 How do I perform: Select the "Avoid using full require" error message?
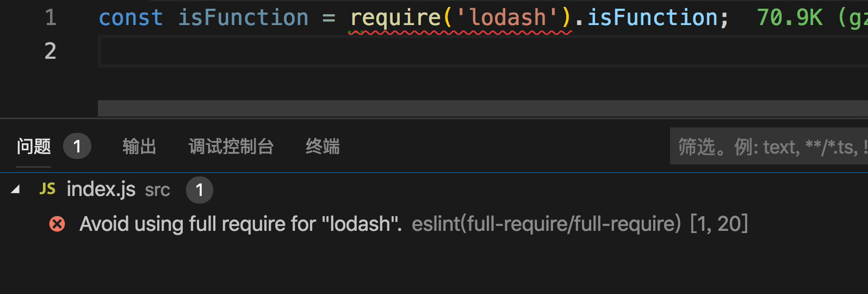pyautogui.click(x=240, y=224)
